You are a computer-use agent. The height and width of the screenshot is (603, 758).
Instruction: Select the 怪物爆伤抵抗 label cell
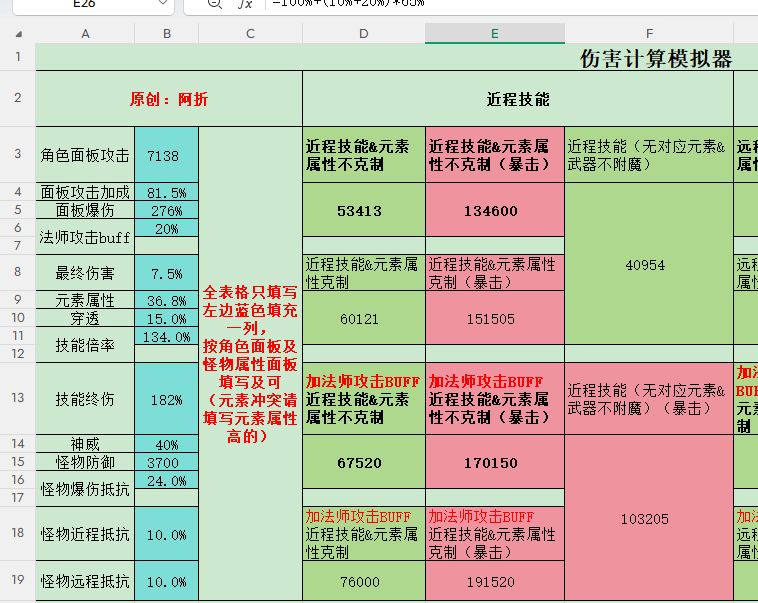[x=85, y=489]
